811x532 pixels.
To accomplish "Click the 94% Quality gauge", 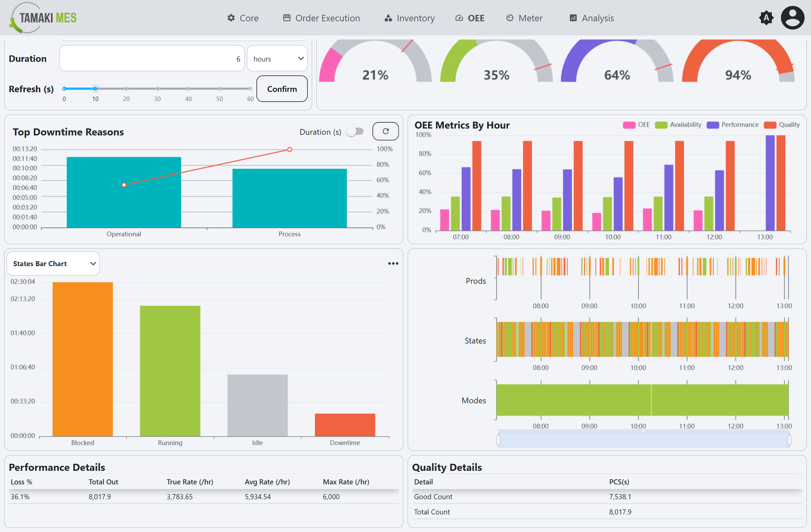I will pyautogui.click(x=738, y=61).
